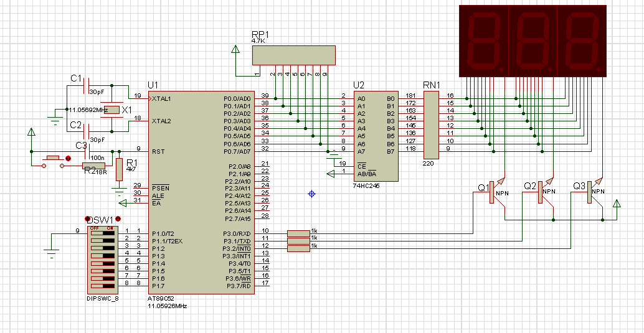This screenshot has width=644, height=333.
Task: Select the 1k resistor on P3.0/RXD line
Action: click(298, 233)
